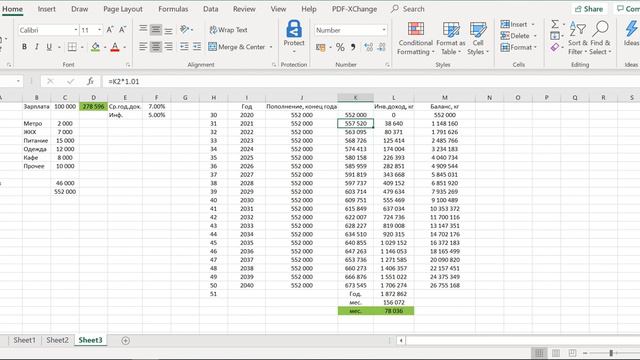Click the Insert Function fx icon
The height and width of the screenshot is (360, 640).
click(x=90, y=81)
